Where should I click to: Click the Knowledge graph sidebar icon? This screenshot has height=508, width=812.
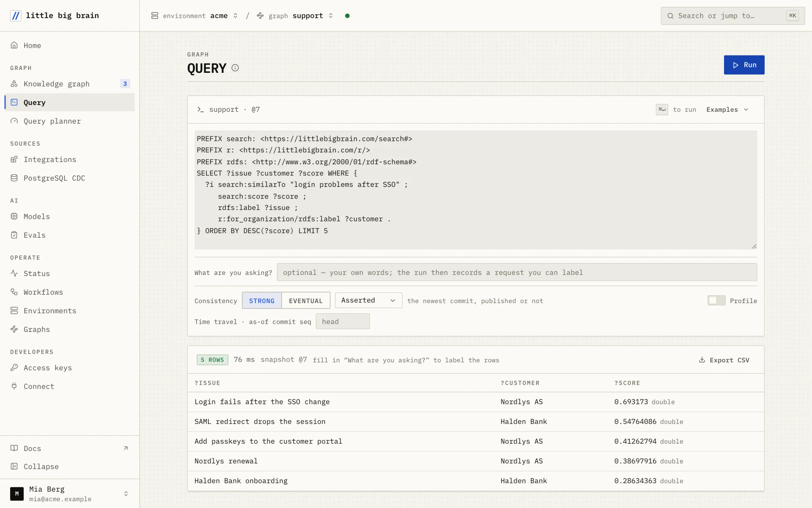pos(14,84)
